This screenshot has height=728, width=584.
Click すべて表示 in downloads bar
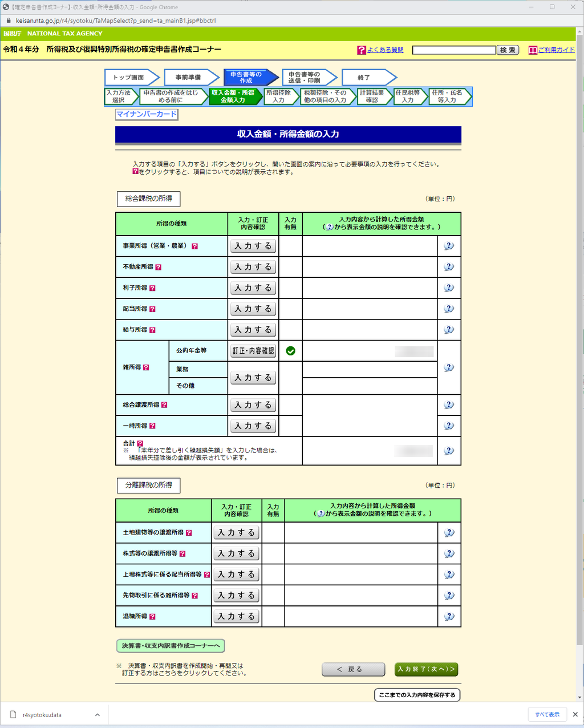click(x=547, y=715)
